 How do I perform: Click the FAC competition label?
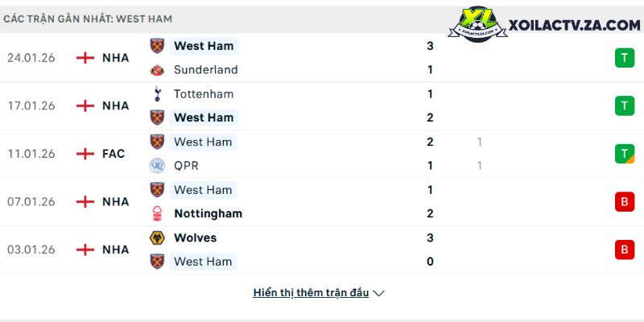click(x=114, y=154)
